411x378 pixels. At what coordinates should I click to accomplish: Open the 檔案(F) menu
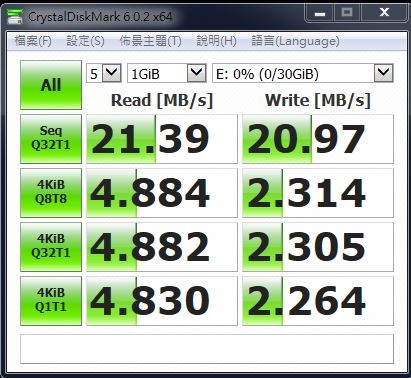coord(33,41)
